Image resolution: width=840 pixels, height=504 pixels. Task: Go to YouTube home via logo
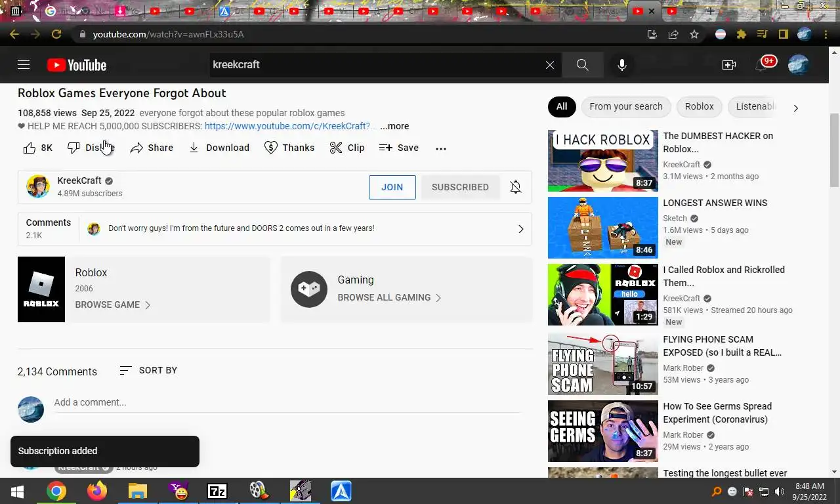tap(76, 65)
